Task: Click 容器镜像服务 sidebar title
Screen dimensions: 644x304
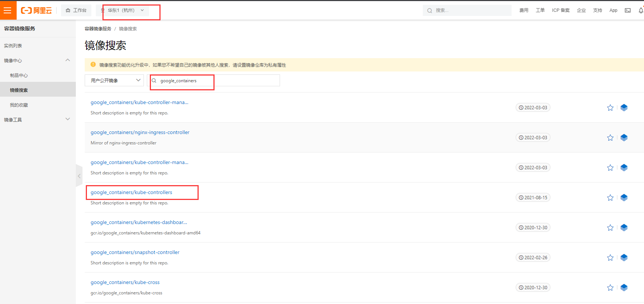Action: click(x=20, y=29)
